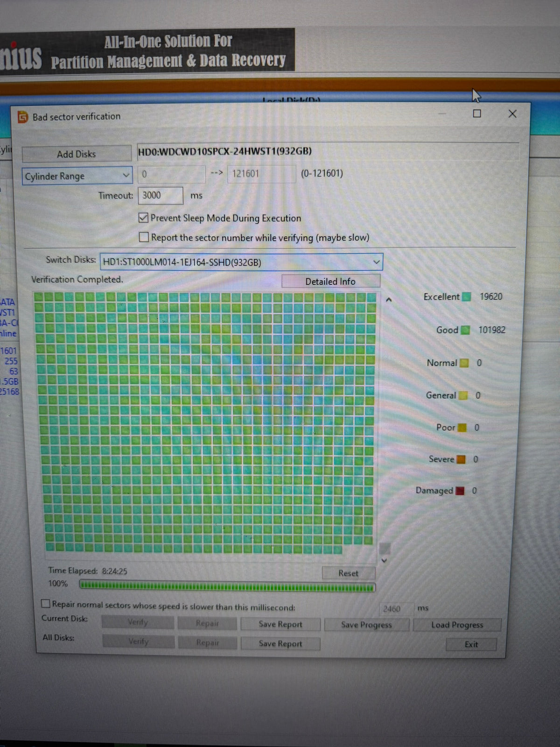The width and height of the screenshot is (560, 747).
Task: Enable Report the sector number while verifying
Action: 144,238
